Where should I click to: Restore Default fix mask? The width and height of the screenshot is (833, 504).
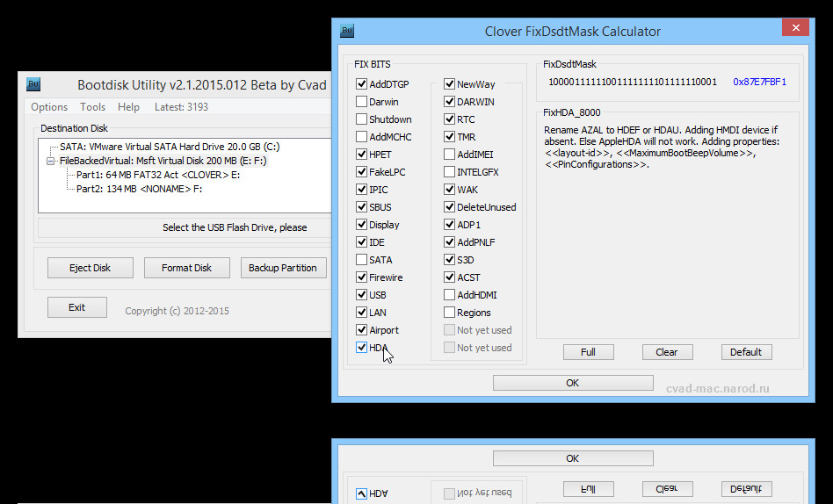[746, 352]
